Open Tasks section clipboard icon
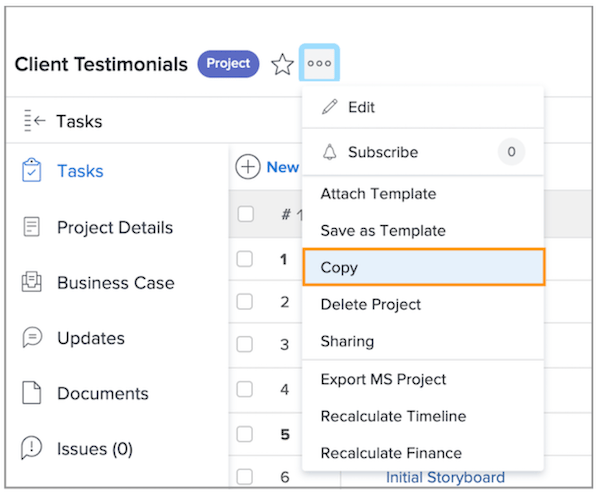 point(31,171)
